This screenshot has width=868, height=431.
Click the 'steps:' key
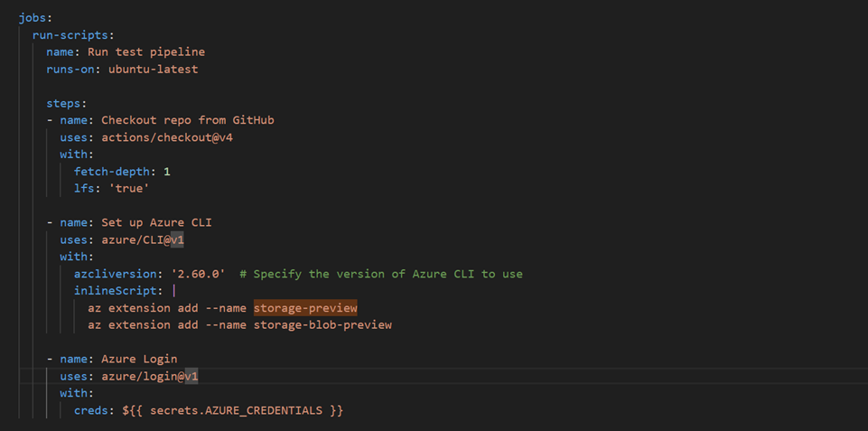[x=67, y=103]
